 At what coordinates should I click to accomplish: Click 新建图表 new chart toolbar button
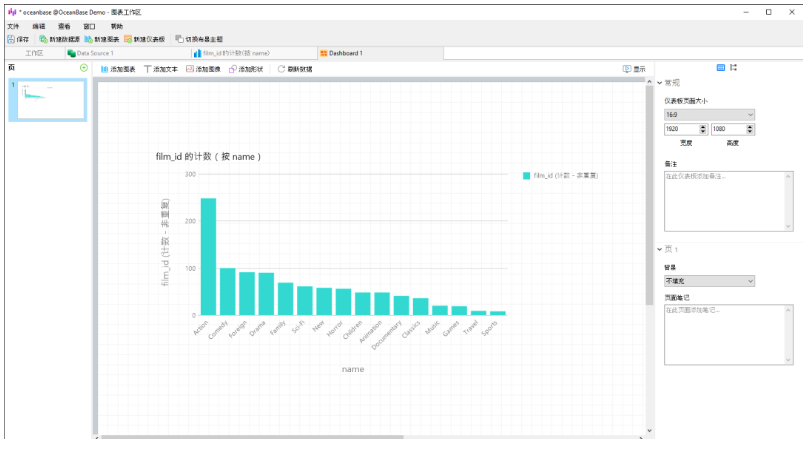point(102,39)
